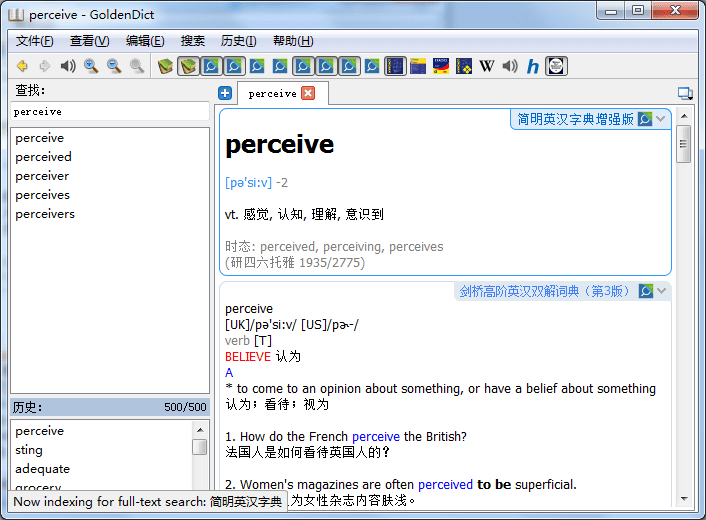Click the red BELIEVE sense label

[x=248, y=357]
